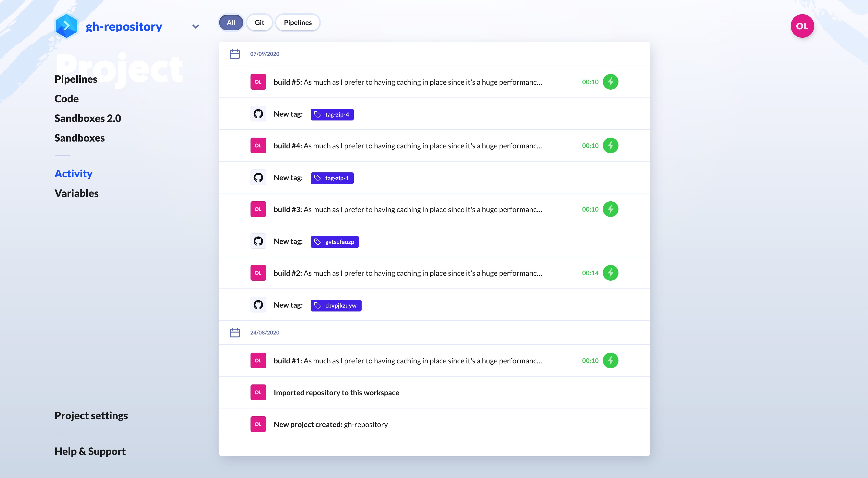Click the 00:10 duration for build #5
This screenshot has height=478, width=868.
[x=590, y=82]
